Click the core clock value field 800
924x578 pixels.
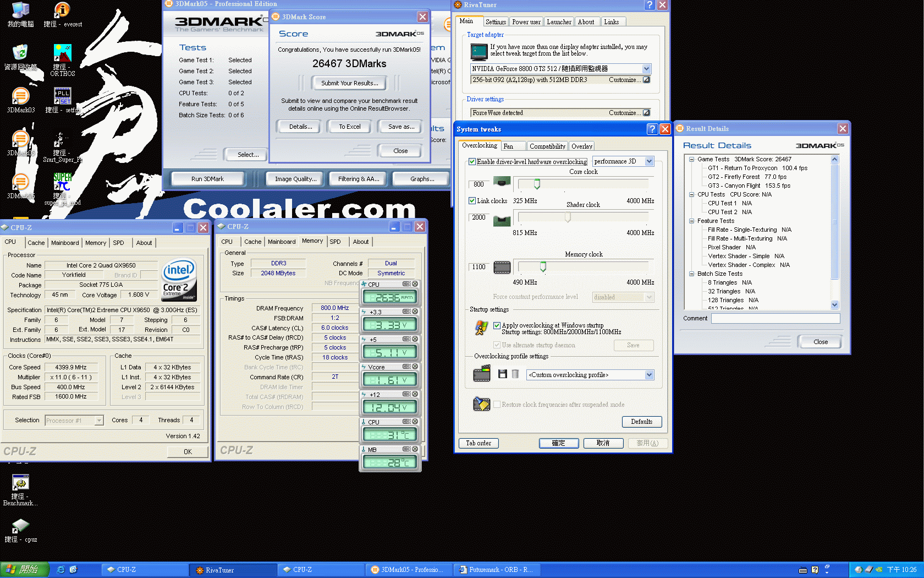[x=479, y=184]
